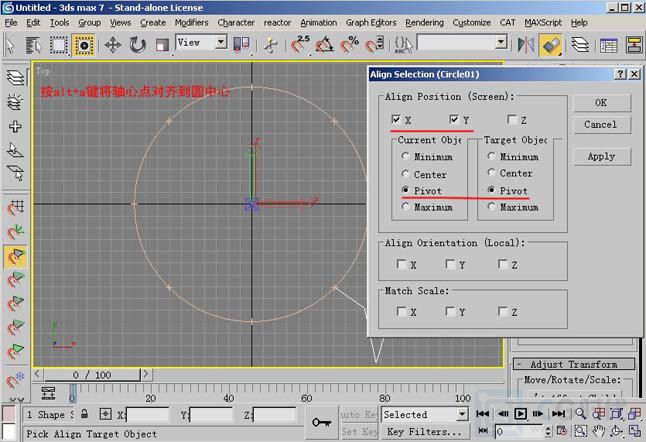Click the Set Key button
Image resolution: width=646 pixels, height=442 pixels.
point(359,431)
